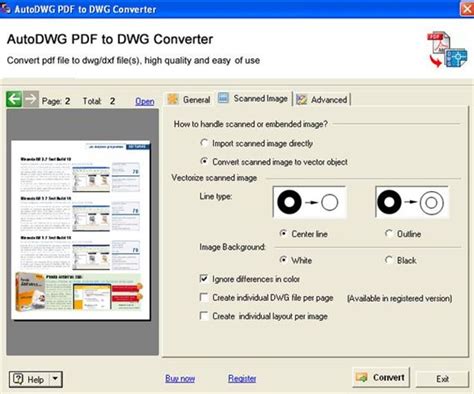This screenshot has height=394, width=474.
Task: Click the 'Image Background' label
Action: (232, 247)
